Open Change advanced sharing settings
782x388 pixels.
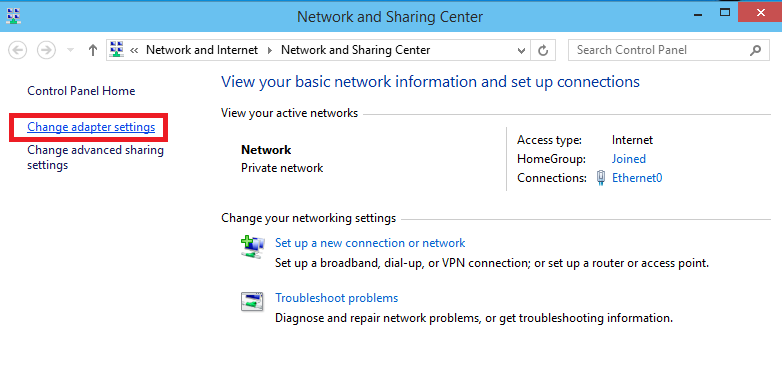pyautogui.click(x=95, y=157)
